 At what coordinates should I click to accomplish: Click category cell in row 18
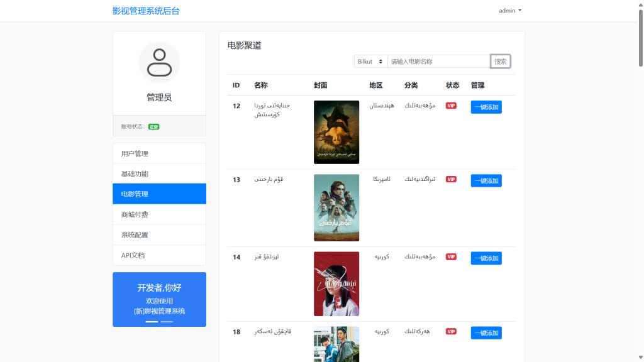417,332
